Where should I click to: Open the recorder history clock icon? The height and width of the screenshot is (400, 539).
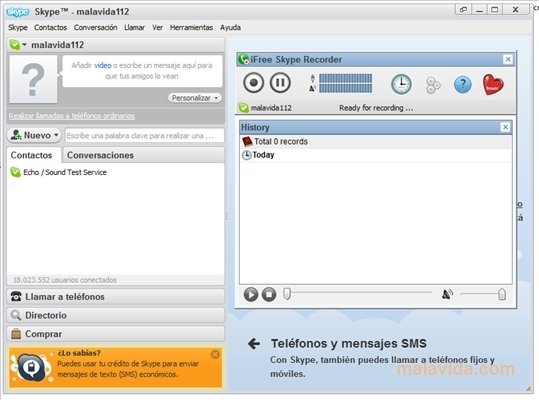click(x=401, y=84)
